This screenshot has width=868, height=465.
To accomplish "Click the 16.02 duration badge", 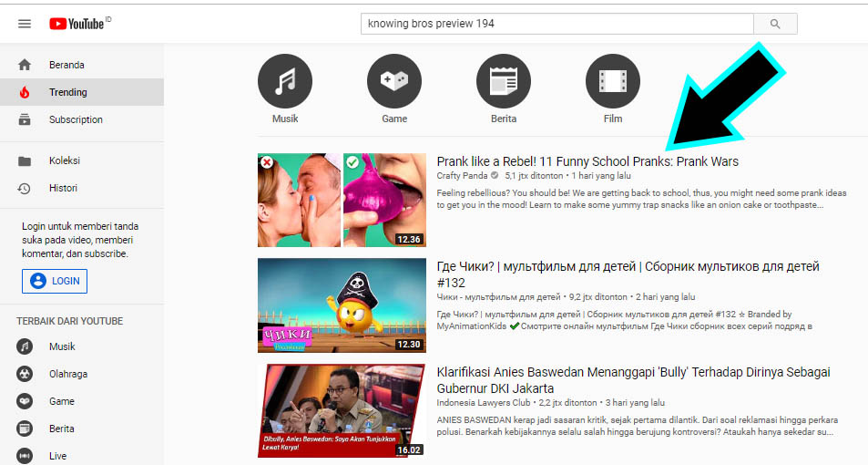I will 409,450.
